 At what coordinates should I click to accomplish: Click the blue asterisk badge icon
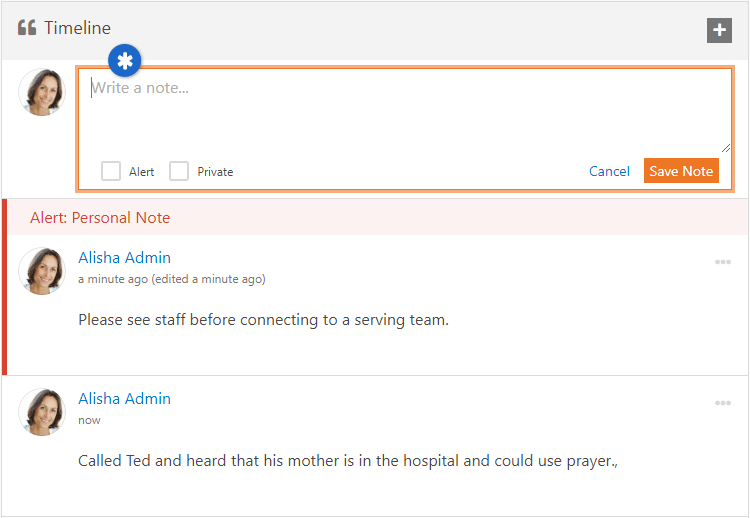(x=124, y=61)
